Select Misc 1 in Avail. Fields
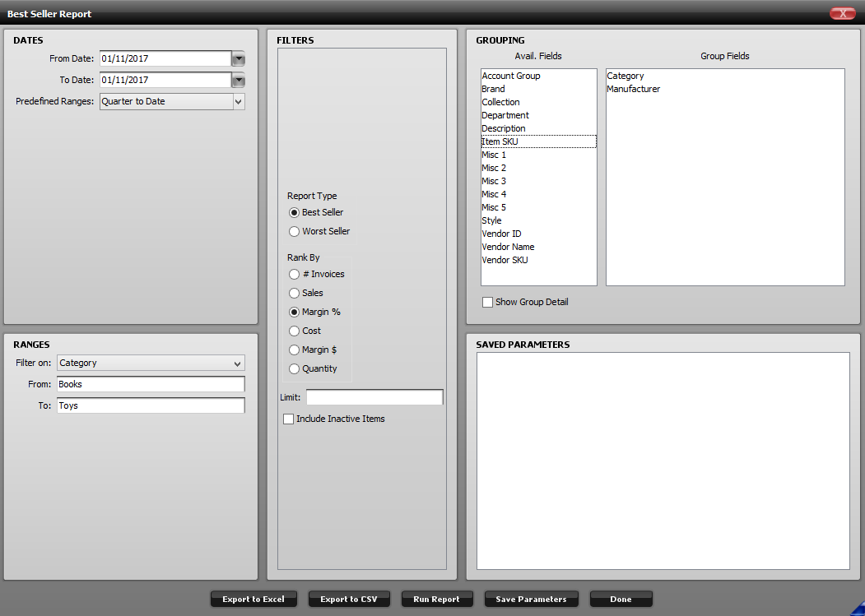The width and height of the screenshot is (865, 616). 538,155
